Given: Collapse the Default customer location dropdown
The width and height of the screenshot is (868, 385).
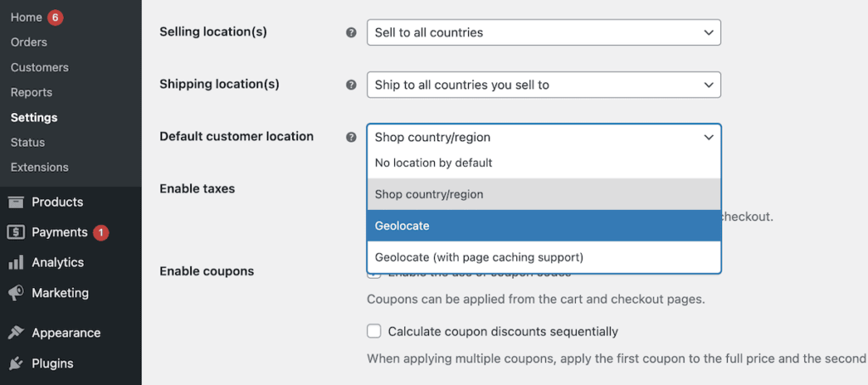Looking at the screenshot, I should point(544,137).
